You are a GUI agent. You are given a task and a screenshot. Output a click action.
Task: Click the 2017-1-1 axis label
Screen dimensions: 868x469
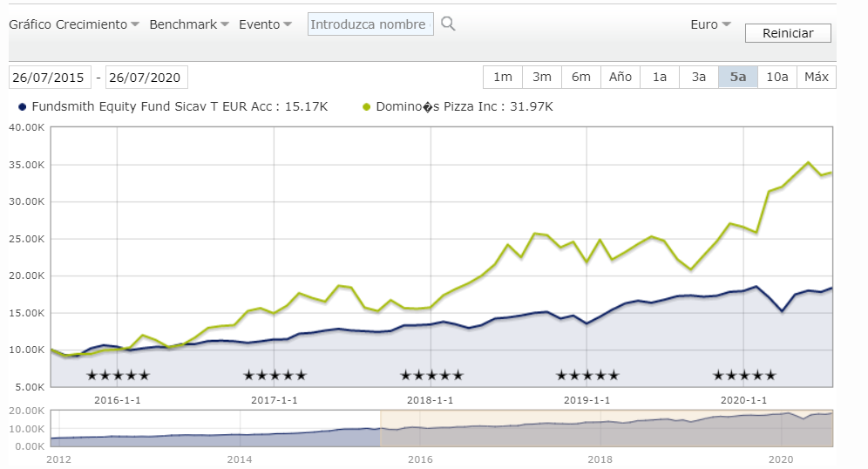(x=274, y=400)
